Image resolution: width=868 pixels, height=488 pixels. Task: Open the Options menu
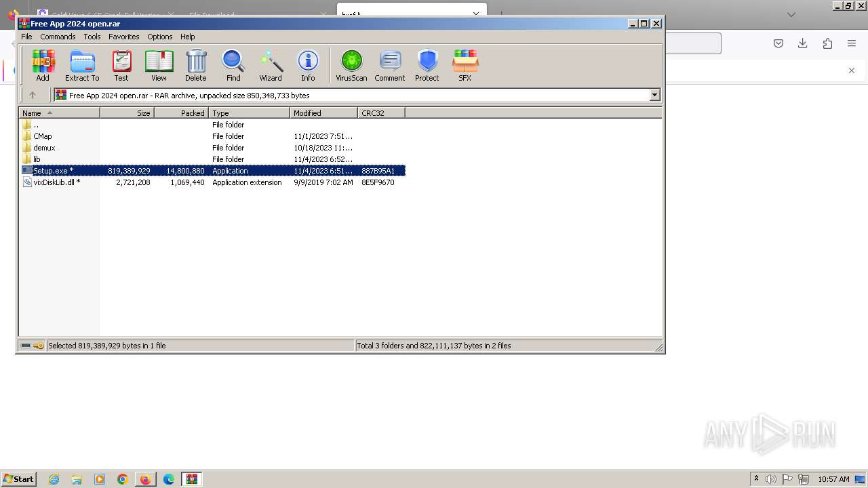[160, 37]
